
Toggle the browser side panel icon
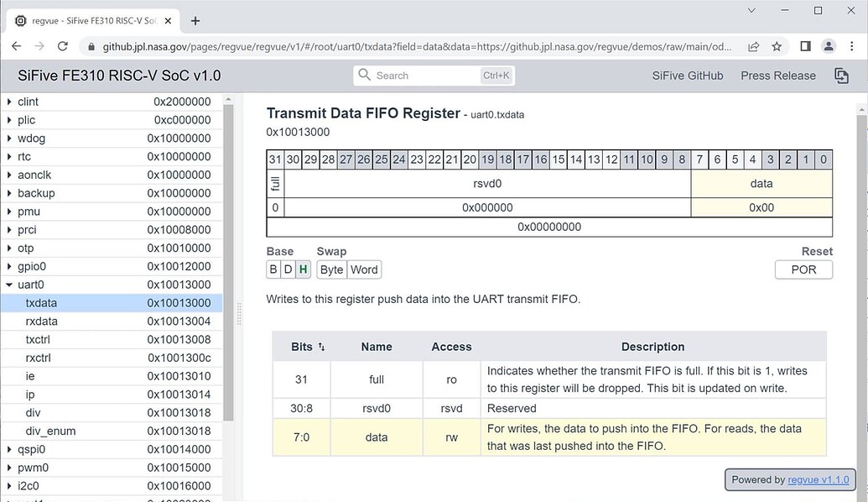pos(804,46)
